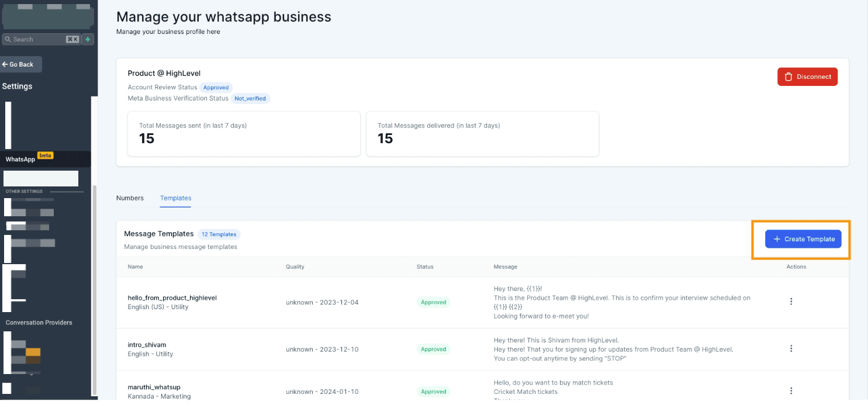The image size is (868, 405).
Task: Click the trash icon on Disconnect button
Action: pyautogui.click(x=788, y=77)
